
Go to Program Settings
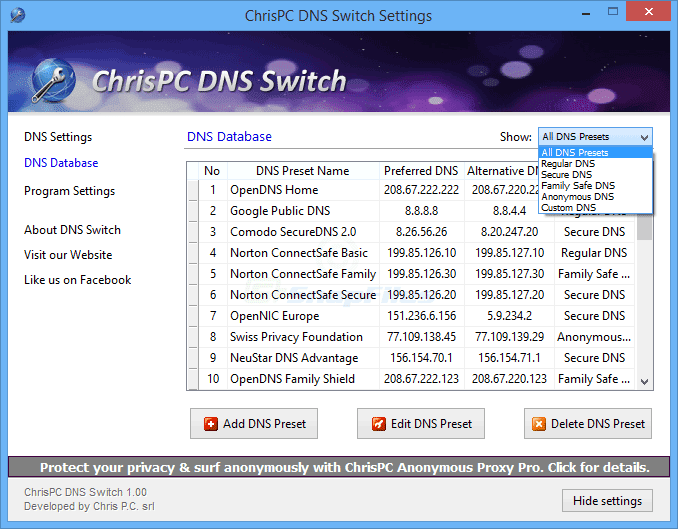[69, 191]
